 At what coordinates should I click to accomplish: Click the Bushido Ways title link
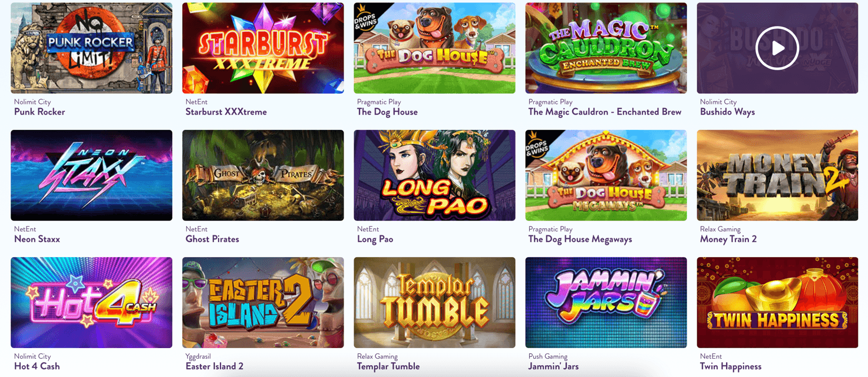tap(727, 112)
